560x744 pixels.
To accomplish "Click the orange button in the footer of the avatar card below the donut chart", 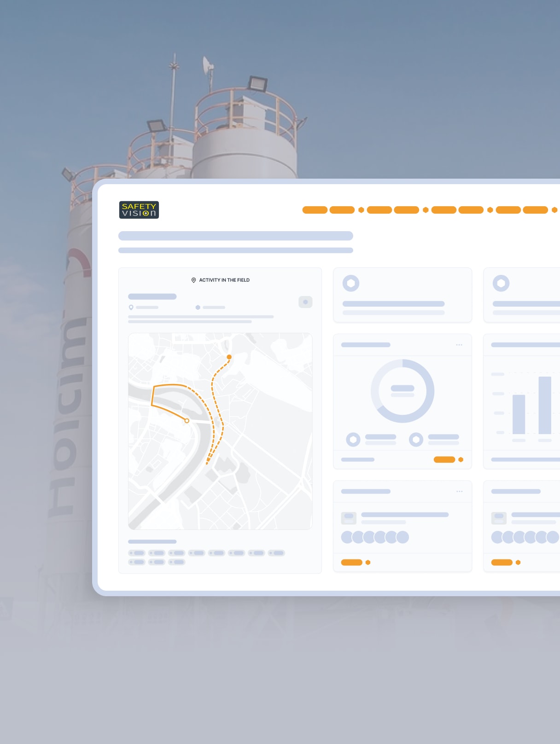I will click(x=352, y=562).
